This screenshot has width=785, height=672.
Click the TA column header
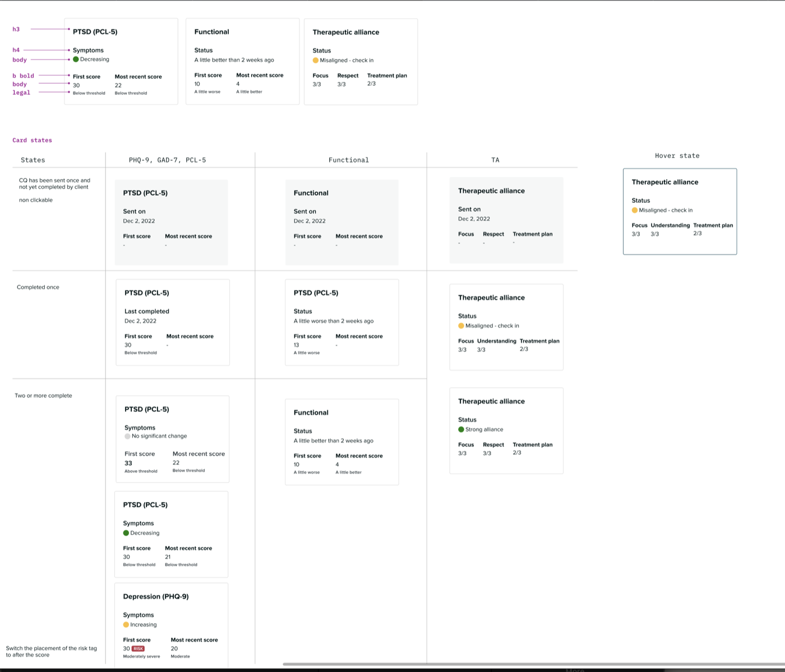click(495, 160)
